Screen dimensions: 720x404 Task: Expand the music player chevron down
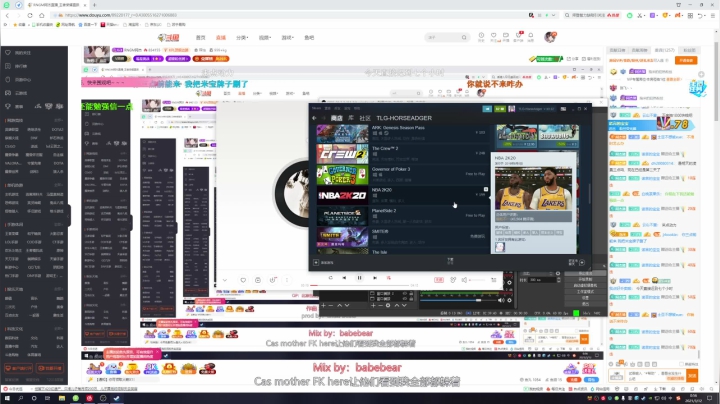[x=225, y=280]
